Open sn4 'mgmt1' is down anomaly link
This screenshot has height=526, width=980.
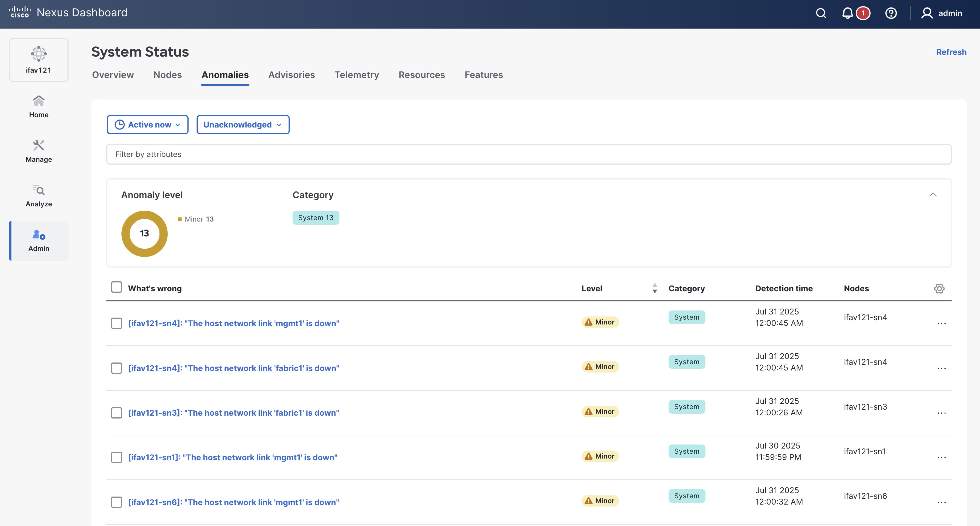(x=234, y=324)
